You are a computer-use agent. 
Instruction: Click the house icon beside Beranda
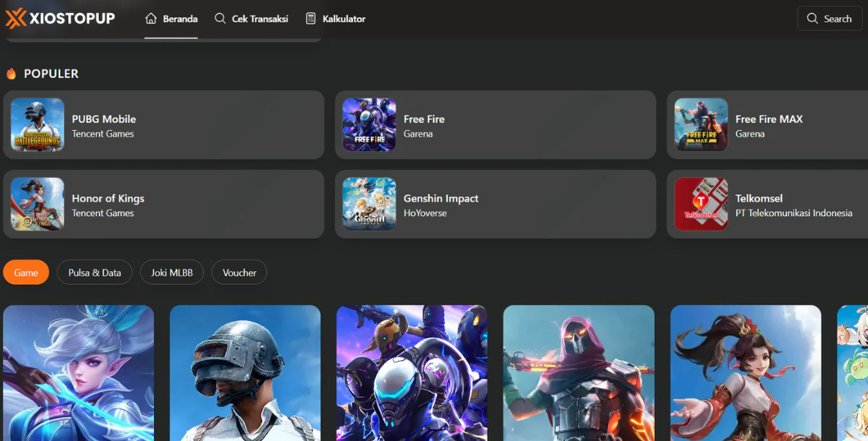151,19
